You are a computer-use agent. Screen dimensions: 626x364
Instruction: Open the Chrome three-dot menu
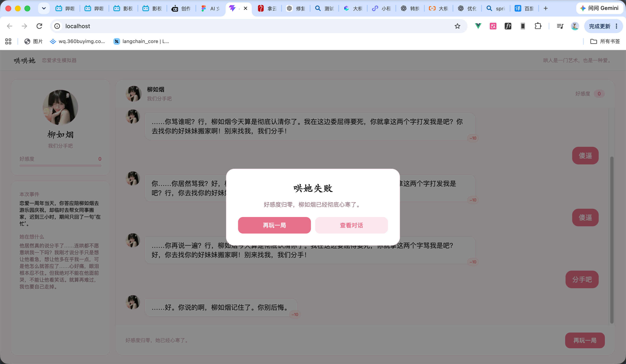(616, 26)
